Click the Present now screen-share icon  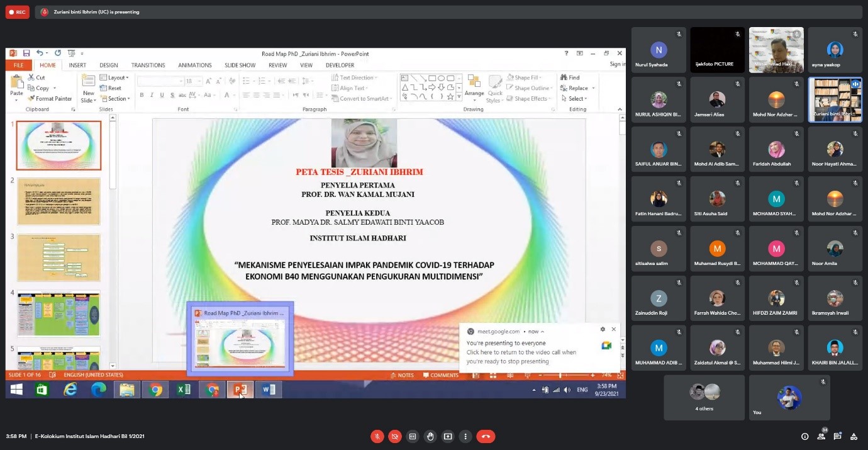pyautogui.click(x=448, y=436)
